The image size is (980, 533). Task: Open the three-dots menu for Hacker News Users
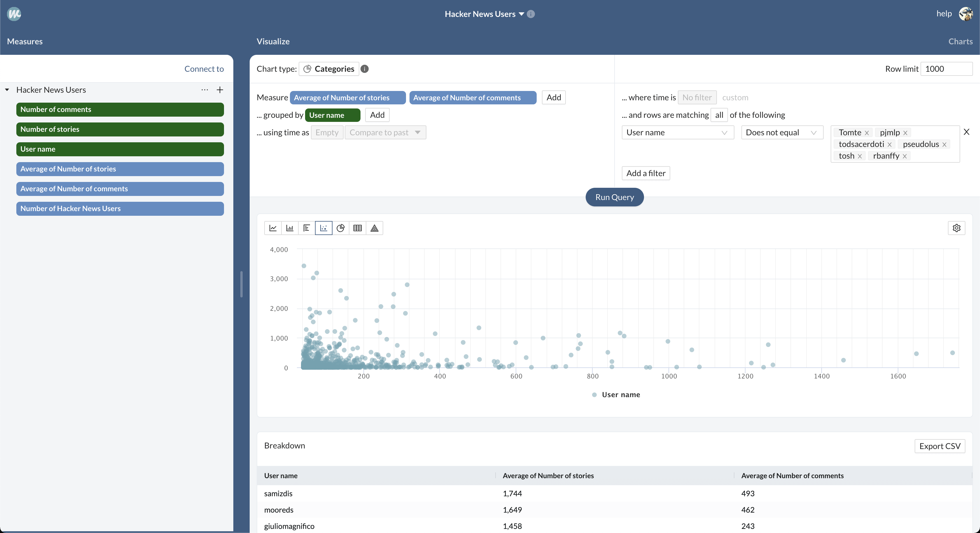tap(205, 90)
